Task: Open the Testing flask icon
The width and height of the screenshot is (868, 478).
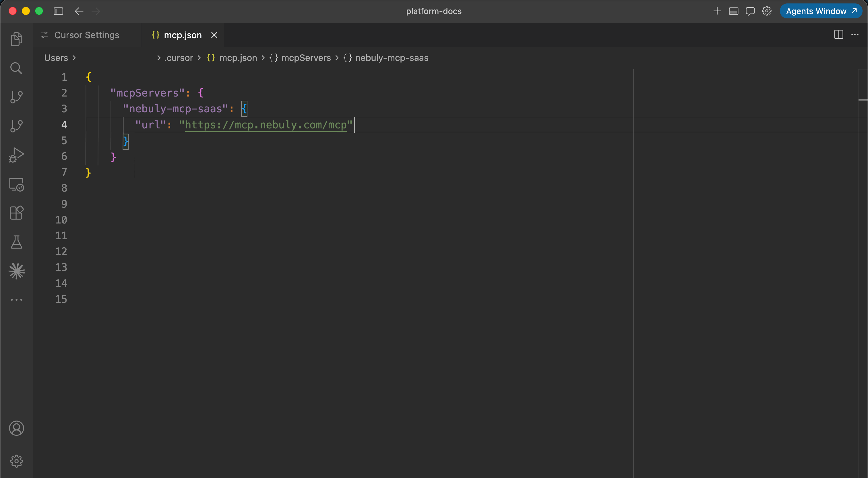Action: pyautogui.click(x=16, y=242)
